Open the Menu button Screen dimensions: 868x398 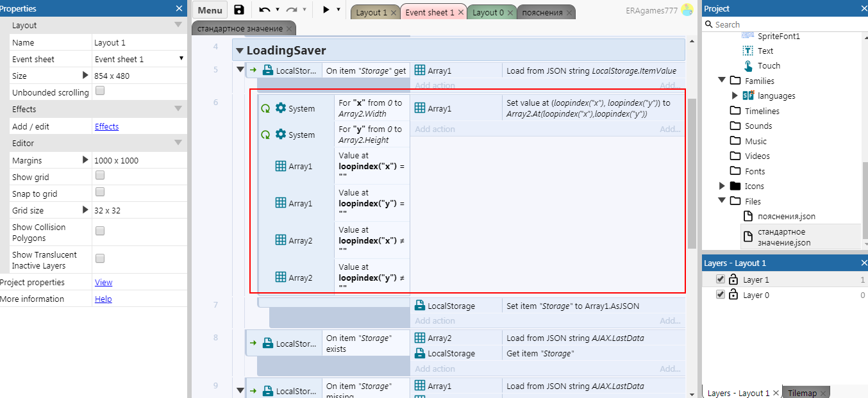point(210,10)
